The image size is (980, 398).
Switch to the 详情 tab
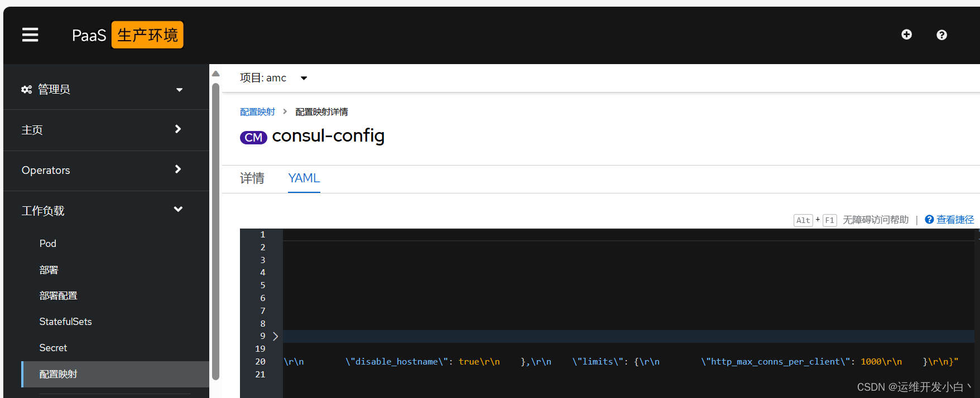point(252,178)
